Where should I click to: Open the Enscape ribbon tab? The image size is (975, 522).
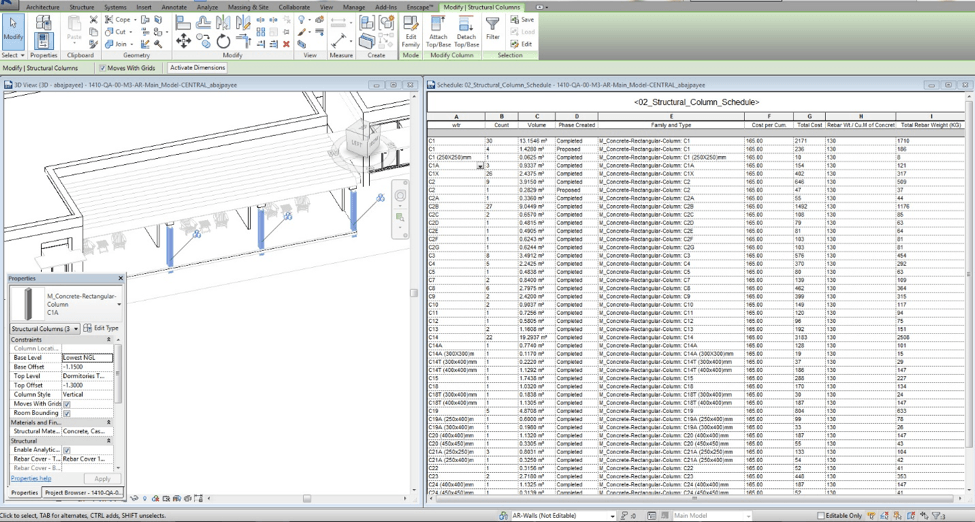click(x=418, y=7)
